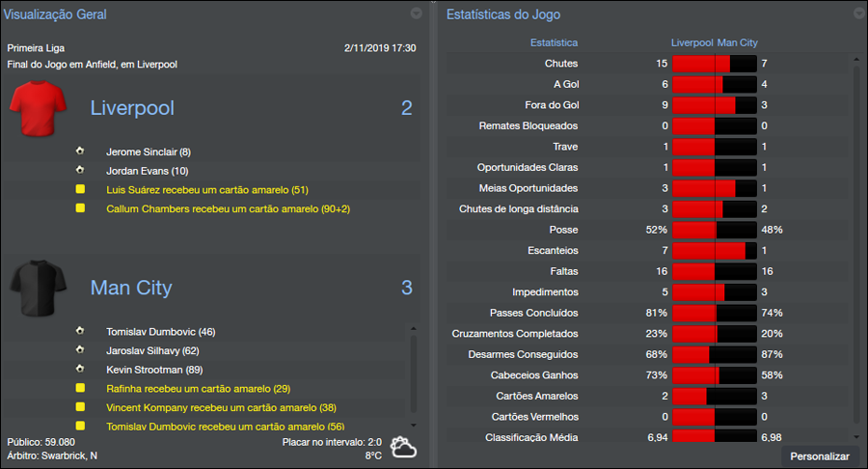The width and height of the screenshot is (868, 469).
Task: Click the Liverpool stats column header
Action: 692,42
